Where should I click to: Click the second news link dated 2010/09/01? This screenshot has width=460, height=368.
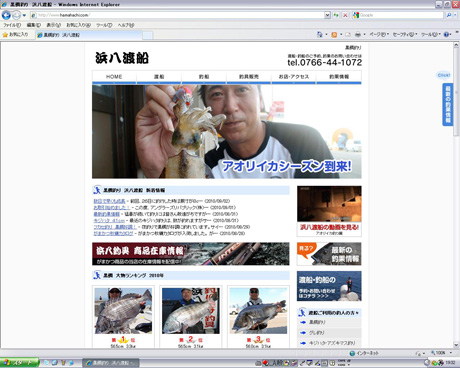pyautogui.click(x=111, y=207)
